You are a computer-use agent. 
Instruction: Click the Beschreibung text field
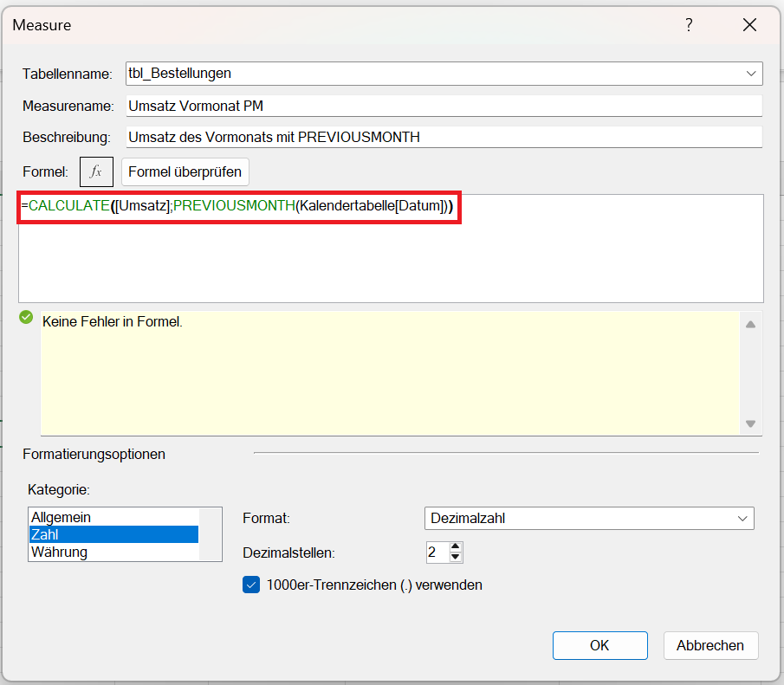click(443, 137)
